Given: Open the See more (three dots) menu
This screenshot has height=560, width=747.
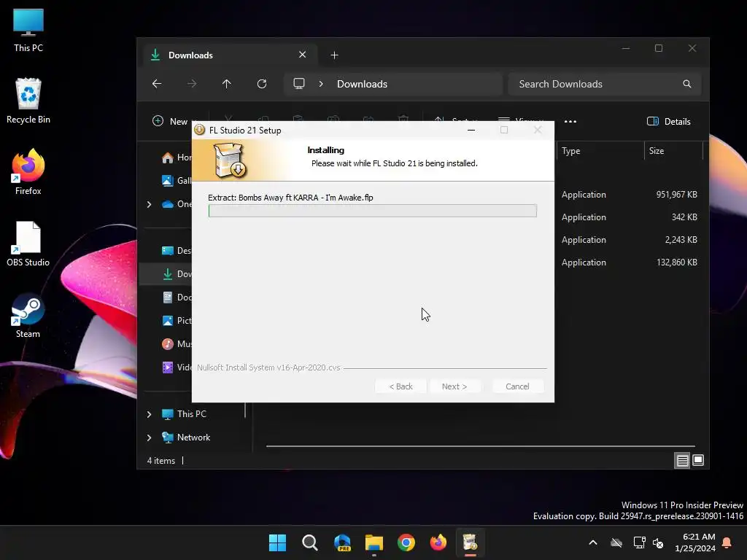Looking at the screenshot, I should coord(570,122).
